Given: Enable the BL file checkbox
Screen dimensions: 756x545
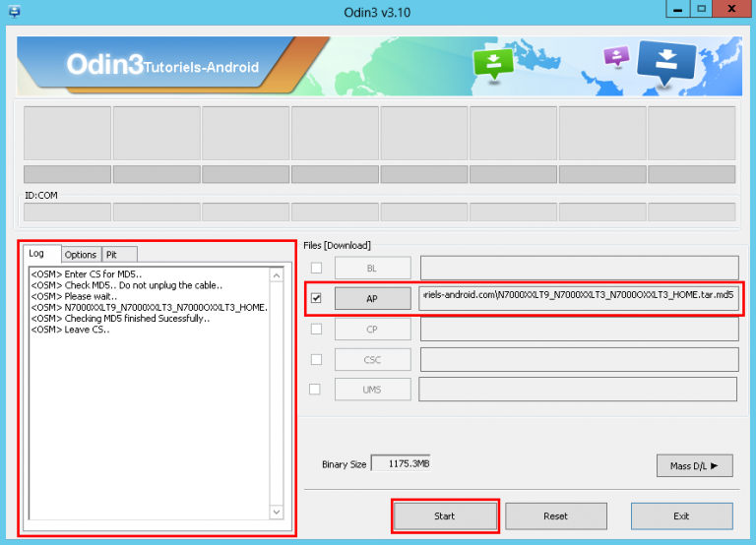Looking at the screenshot, I should click(x=316, y=268).
